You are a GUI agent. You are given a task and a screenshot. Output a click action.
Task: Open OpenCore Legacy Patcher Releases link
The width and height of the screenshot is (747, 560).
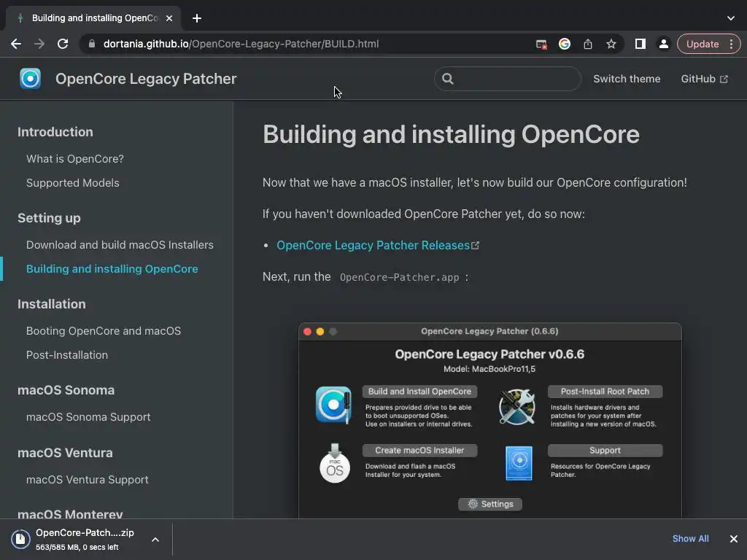coord(378,245)
